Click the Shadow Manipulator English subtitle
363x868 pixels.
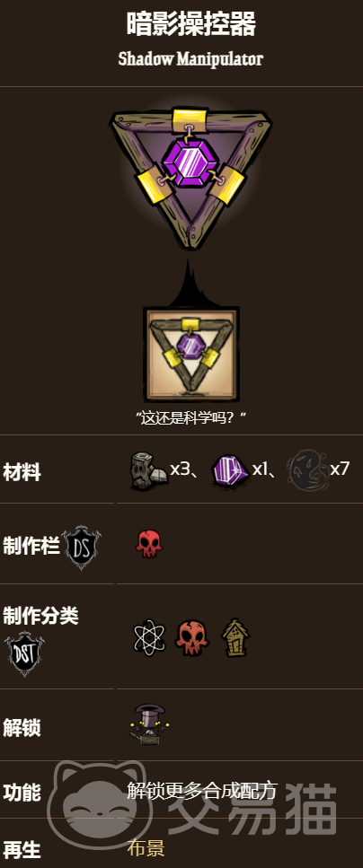point(190,58)
